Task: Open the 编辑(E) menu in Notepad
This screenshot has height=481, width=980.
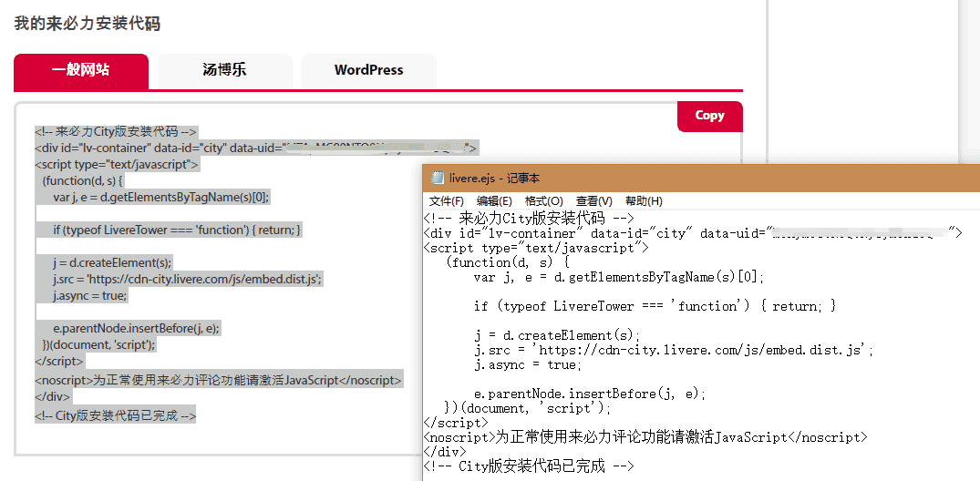Action: point(494,201)
